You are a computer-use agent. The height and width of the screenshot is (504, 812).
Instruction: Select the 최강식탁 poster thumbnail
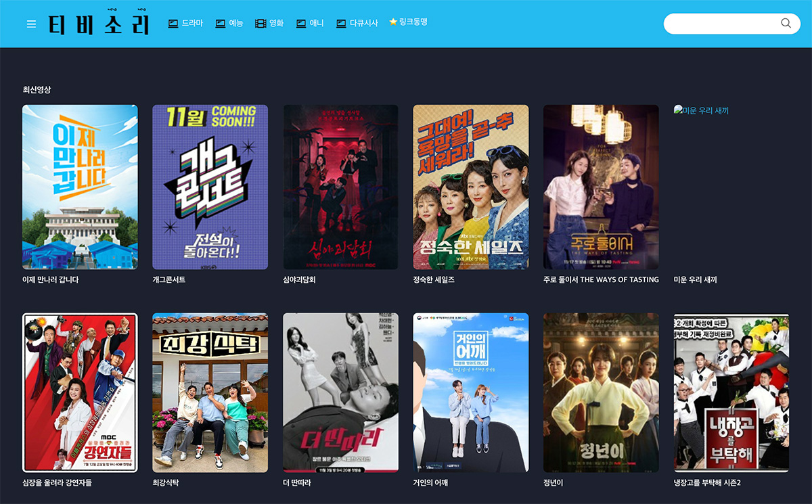click(x=210, y=392)
